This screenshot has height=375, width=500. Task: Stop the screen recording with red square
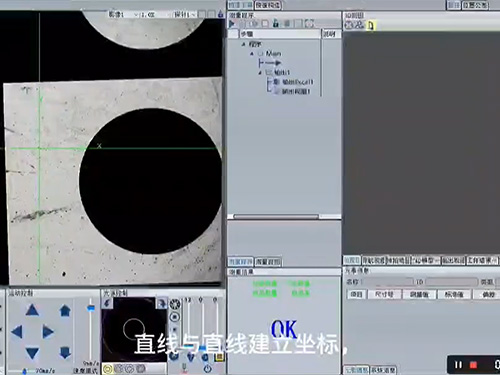(x=473, y=365)
